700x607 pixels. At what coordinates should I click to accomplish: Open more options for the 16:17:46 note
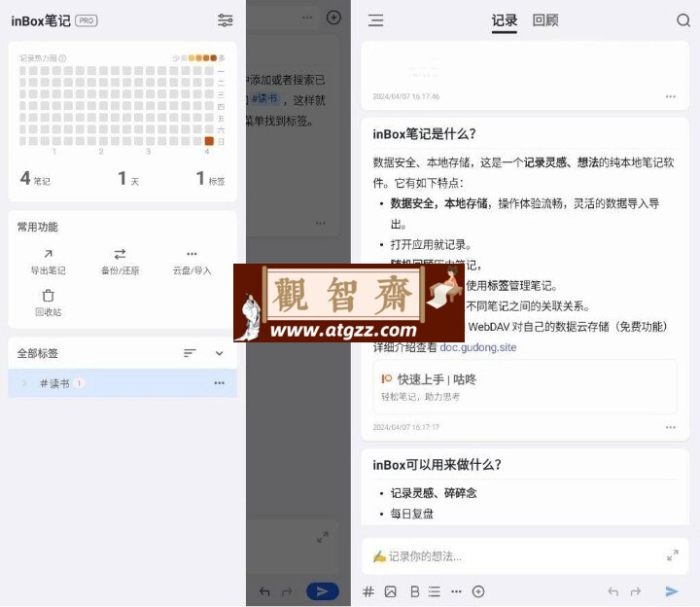(x=670, y=96)
